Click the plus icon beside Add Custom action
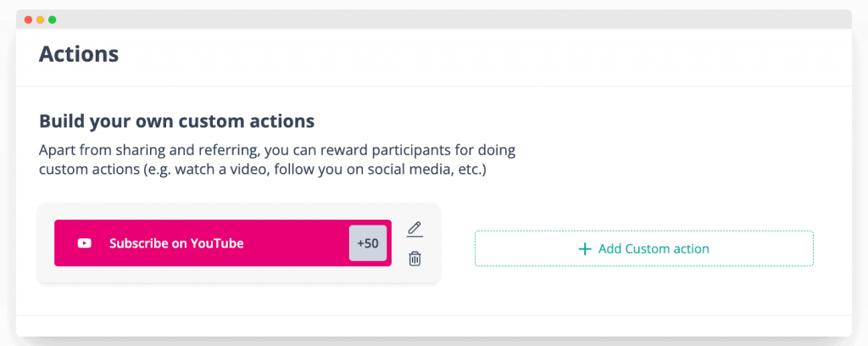Image resolution: width=868 pixels, height=346 pixels. coord(584,249)
